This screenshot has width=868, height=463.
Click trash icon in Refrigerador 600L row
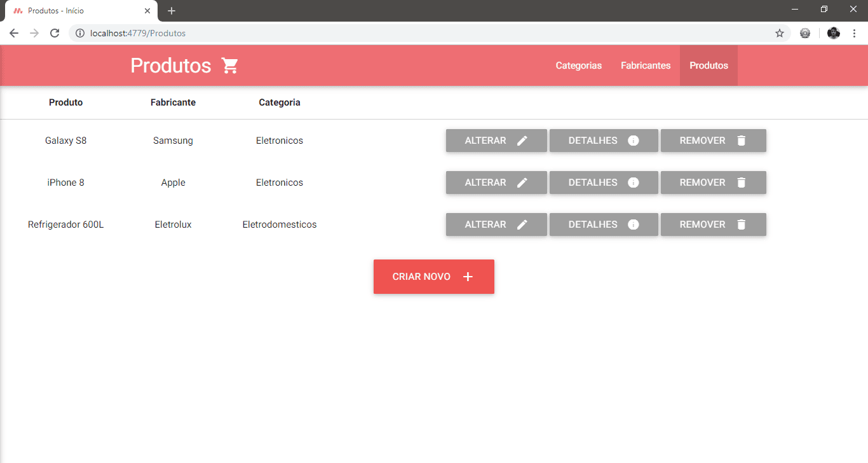click(x=741, y=225)
